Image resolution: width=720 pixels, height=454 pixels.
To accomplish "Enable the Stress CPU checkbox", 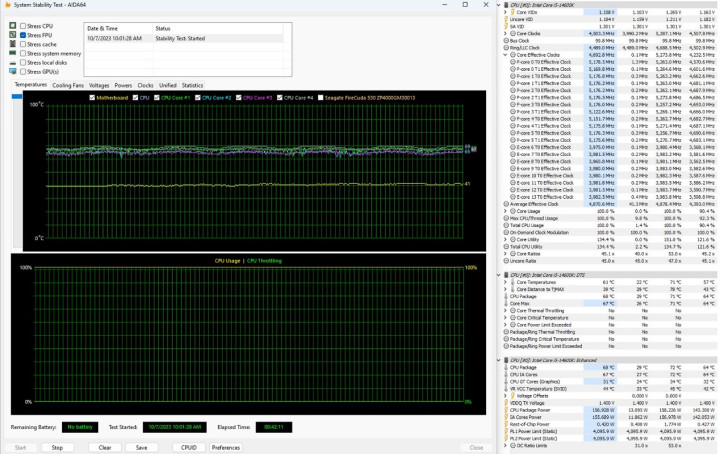I will coord(23,25).
